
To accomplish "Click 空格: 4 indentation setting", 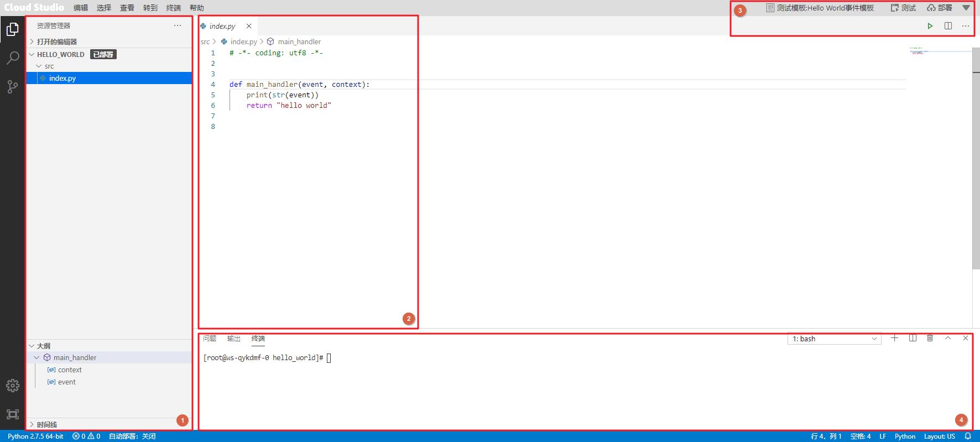I will 861,436.
